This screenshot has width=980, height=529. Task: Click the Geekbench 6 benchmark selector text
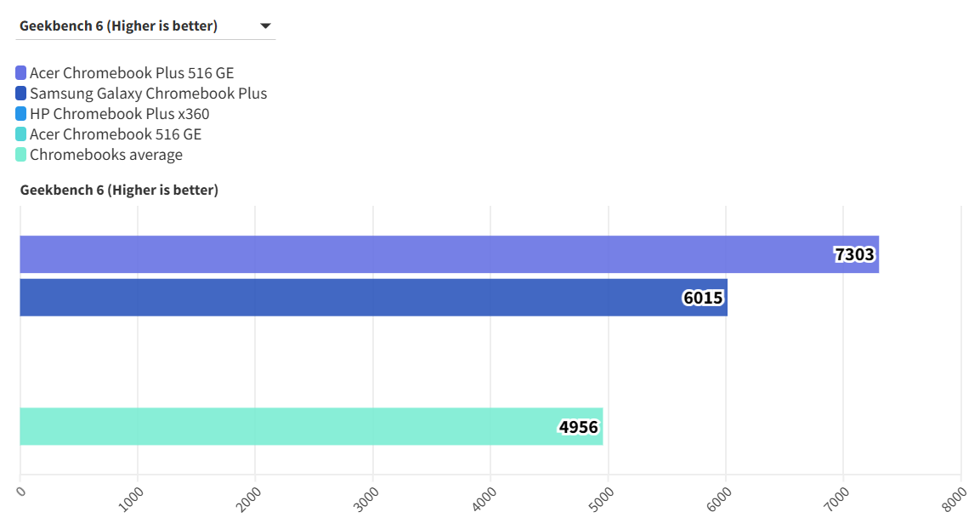(x=118, y=26)
